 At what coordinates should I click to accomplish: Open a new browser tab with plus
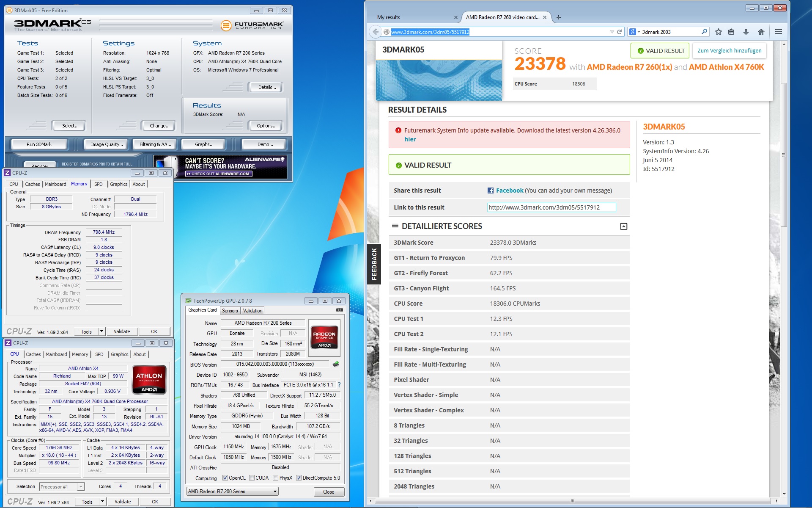pos(559,17)
